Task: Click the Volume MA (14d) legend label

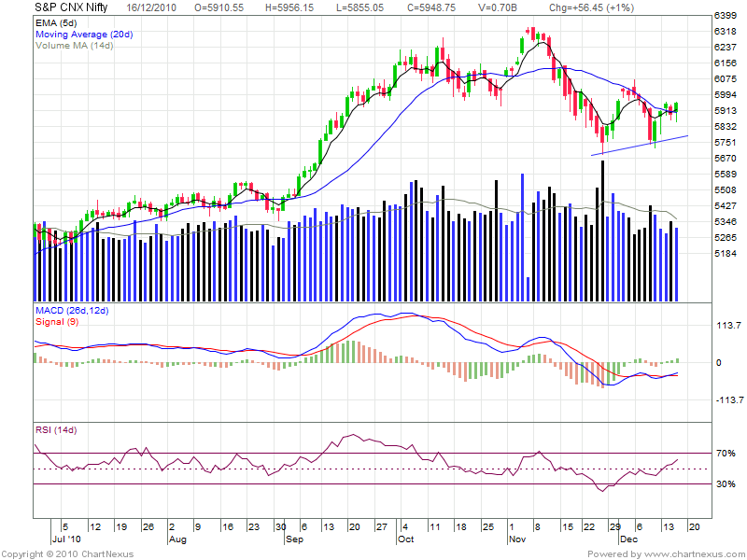Action: click(x=74, y=45)
